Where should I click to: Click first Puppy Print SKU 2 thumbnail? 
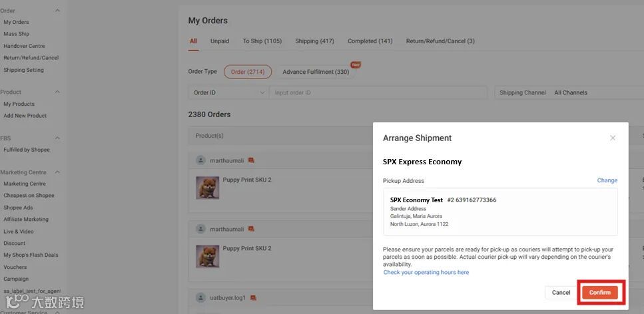(x=207, y=188)
